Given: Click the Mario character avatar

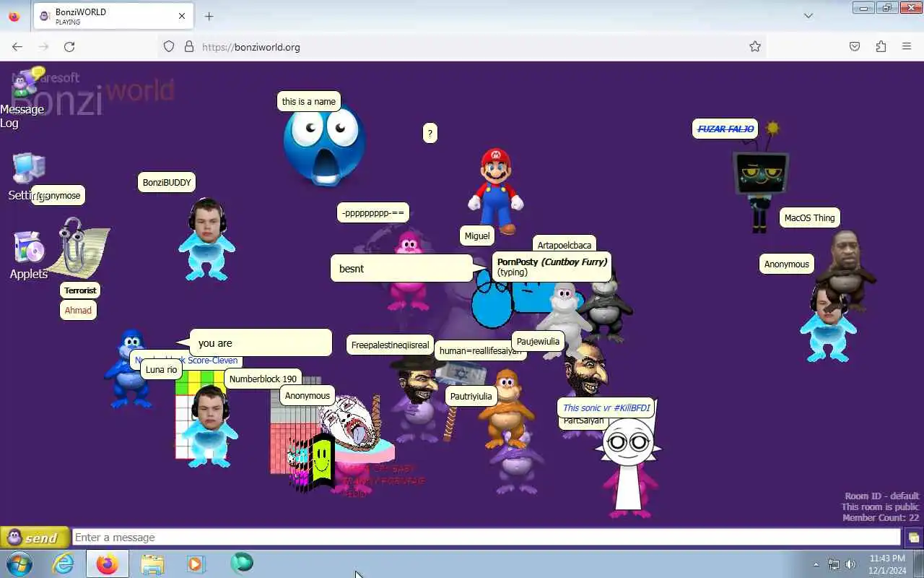Looking at the screenshot, I should click(496, 191).
